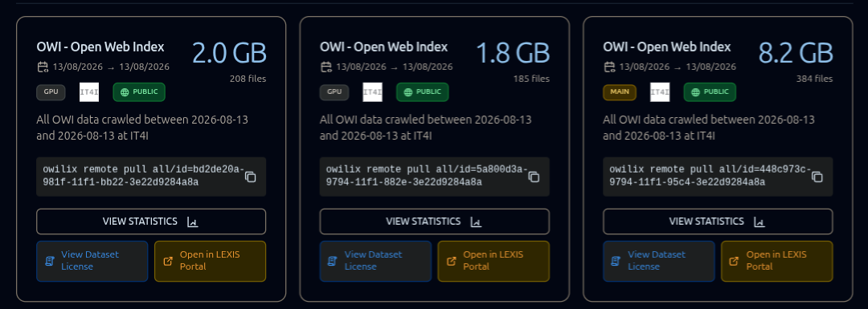Click the 2.0 GB size value

(230, 53)
